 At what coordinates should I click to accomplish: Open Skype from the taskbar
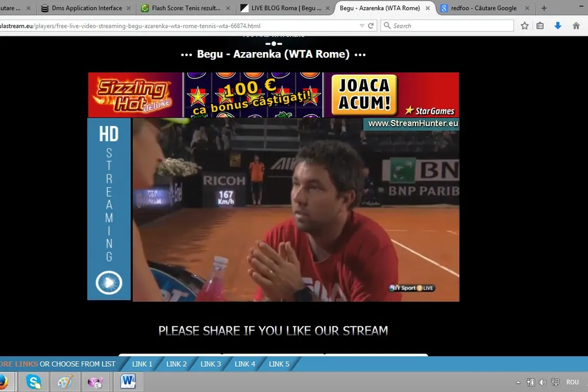[34, 382]
